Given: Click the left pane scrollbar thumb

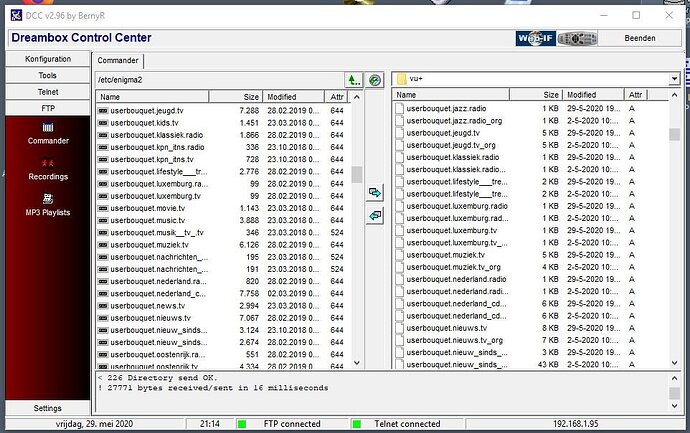Looking at the screenshot, I should point(357,174).
